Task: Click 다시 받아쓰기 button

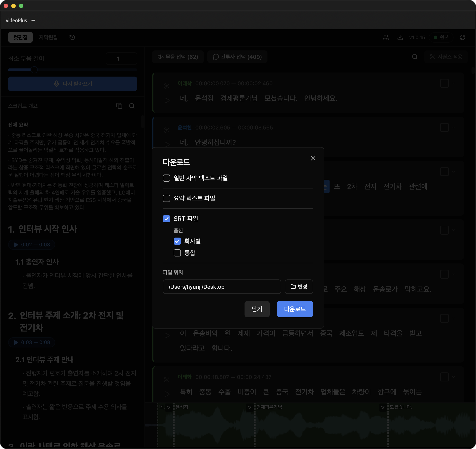Action: coord(73,84)
